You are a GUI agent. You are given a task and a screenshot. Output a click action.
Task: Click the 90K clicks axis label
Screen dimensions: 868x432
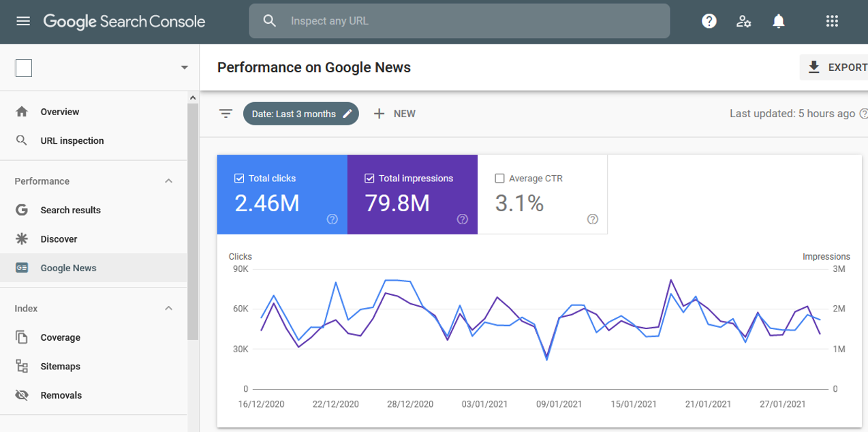(x=241, y=269)
